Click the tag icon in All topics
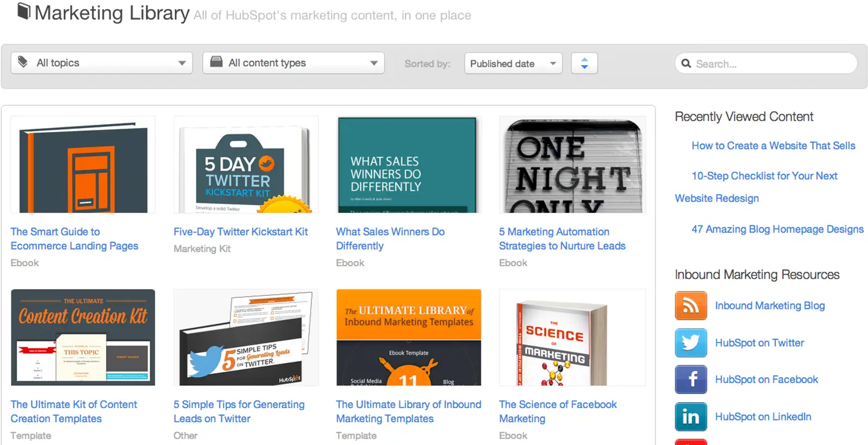 click(x=23, y=62)
